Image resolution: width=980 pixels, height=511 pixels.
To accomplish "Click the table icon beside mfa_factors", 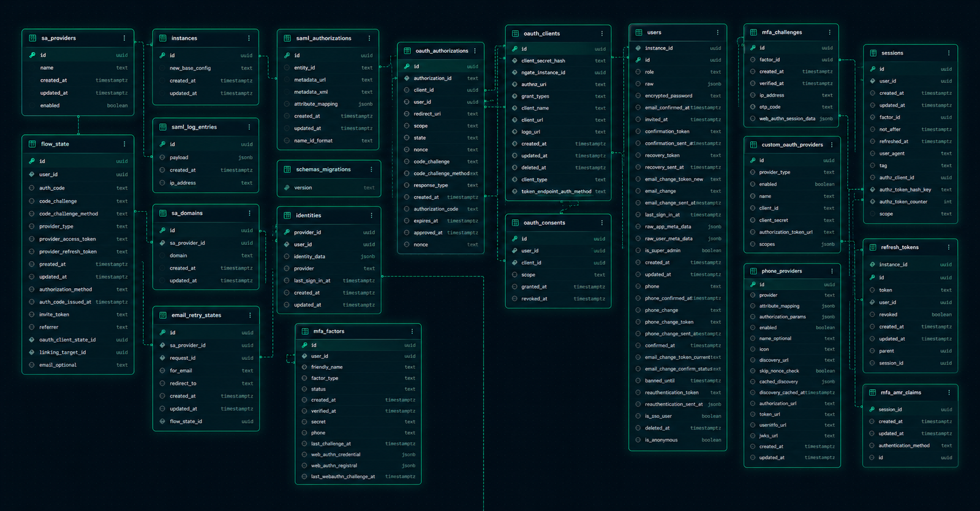I will click(x=305, y=331).
